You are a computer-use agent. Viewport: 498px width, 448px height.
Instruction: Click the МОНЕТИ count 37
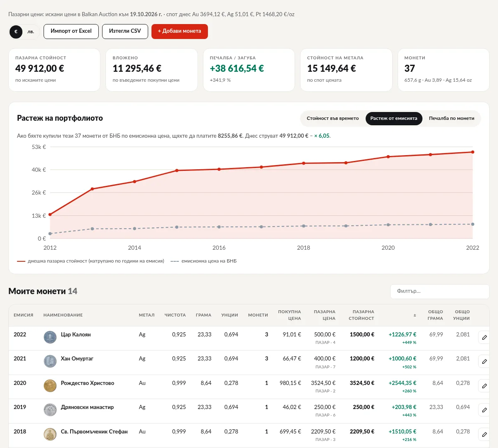pyautogui.click(x=410, y=68)
